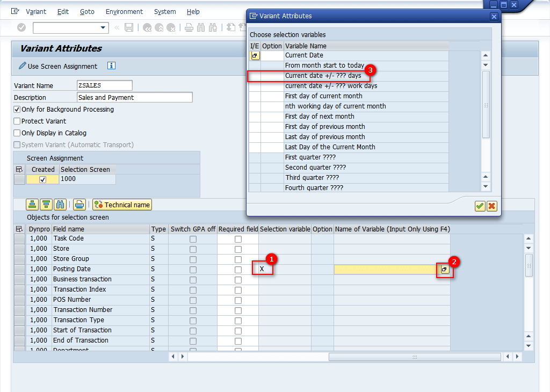Click the save icon in the main toolbar
The height and width of the screenshot is (392, 550).
pos(129,27)
